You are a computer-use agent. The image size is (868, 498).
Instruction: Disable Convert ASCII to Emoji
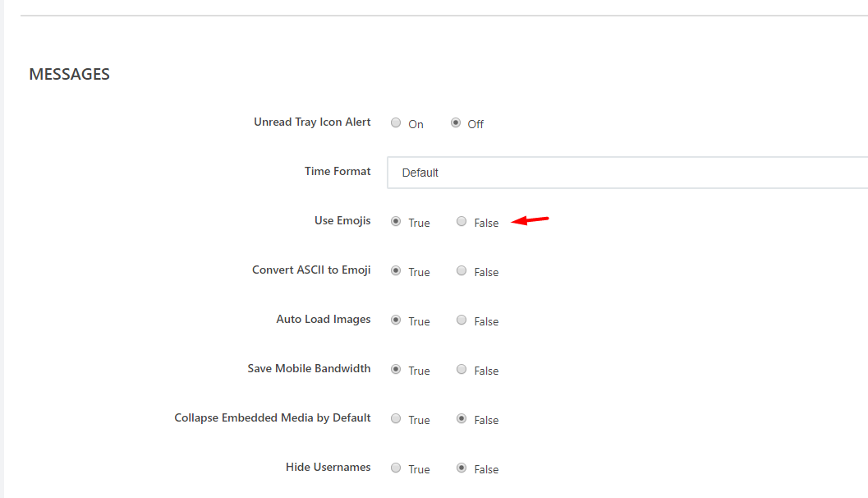[x=462, y=271]
